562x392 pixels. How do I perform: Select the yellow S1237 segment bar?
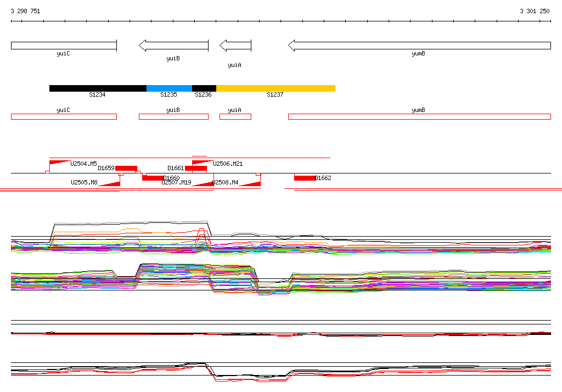[x=276, y=88]
